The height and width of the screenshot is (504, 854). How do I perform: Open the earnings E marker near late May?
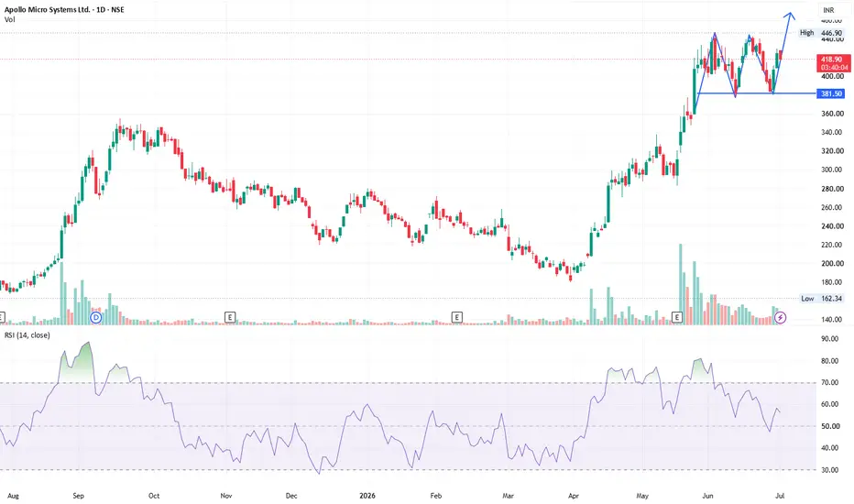[x=677, y=317]
